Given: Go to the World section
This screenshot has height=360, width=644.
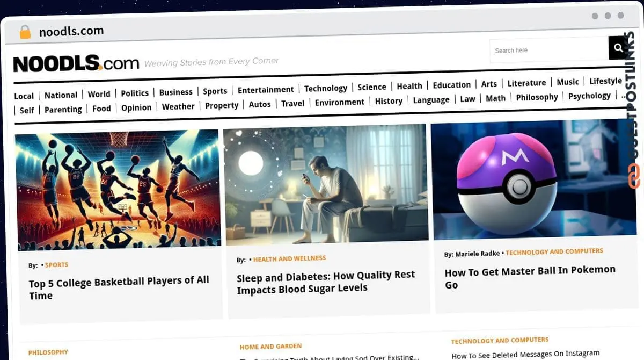Looking at the screenshot, I should tap(99, 94).
